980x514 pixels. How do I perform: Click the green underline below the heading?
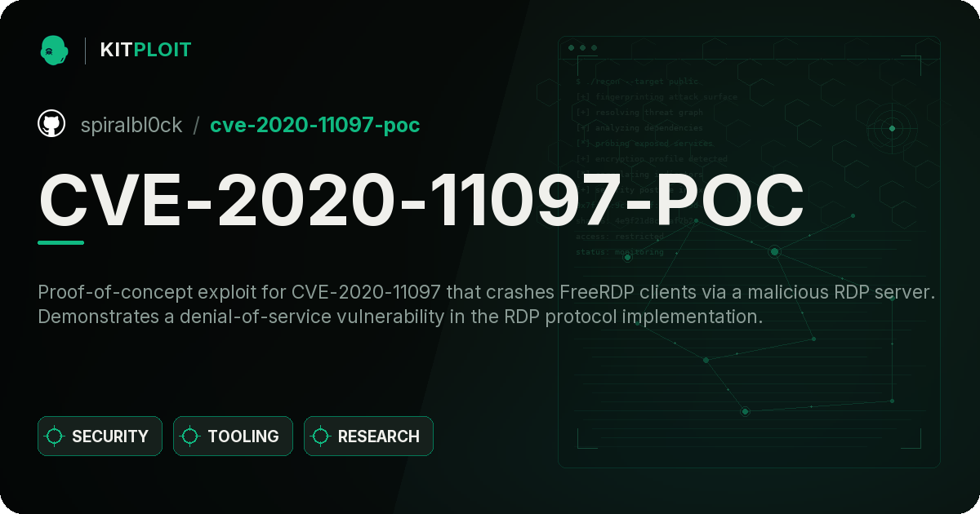(61, 242)
